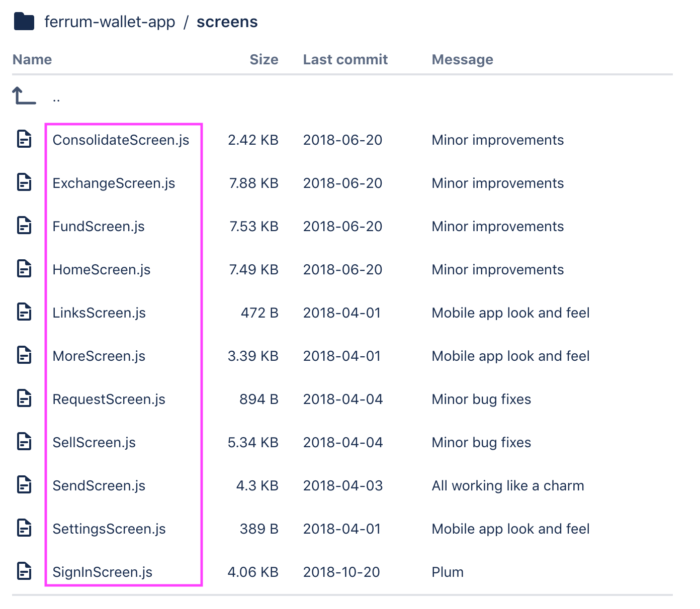Screen dimensions: 700x609
Task: Click the Last commit column header
Action: click(345, 60)
